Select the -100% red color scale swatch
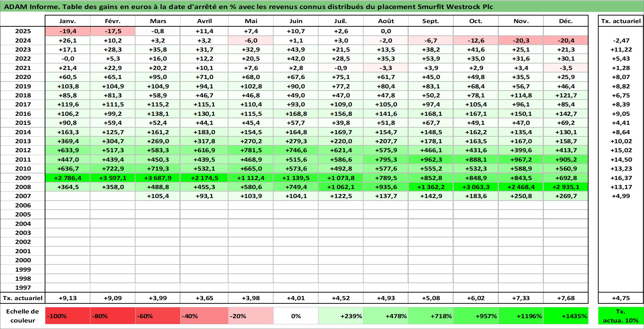This screenshot has height=329, width=644. pos(67,316)
